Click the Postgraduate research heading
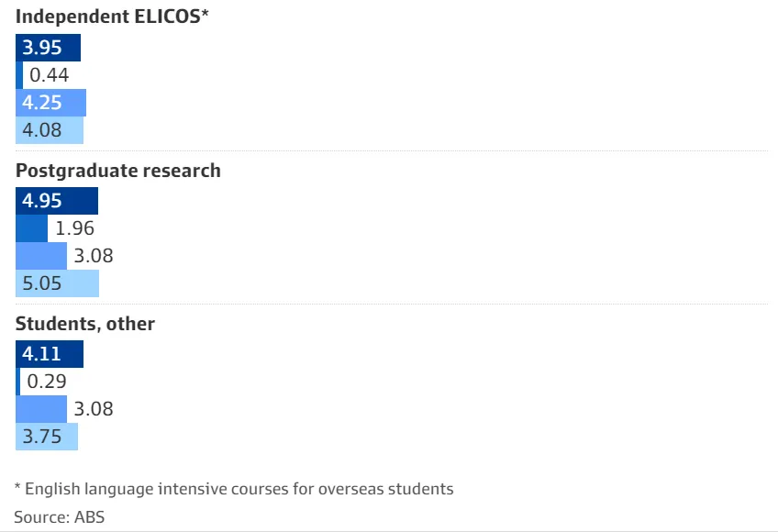Viewport: 778px width, 532px height. (x=118, y=171)
